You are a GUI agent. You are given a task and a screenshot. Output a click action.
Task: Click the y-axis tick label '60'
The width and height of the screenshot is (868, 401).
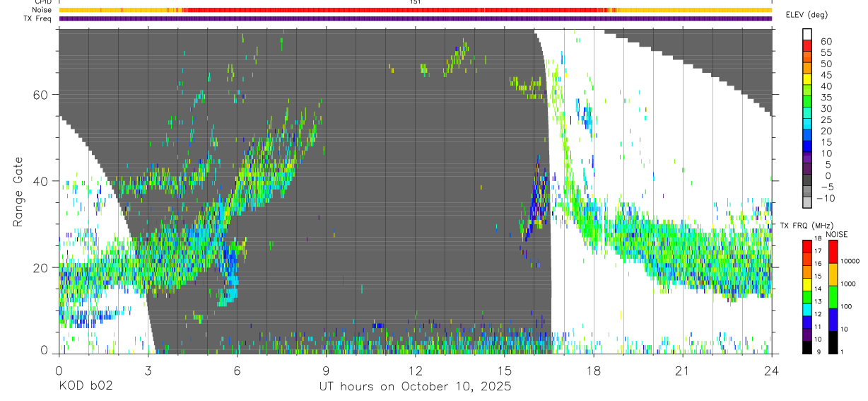[40, 95]
